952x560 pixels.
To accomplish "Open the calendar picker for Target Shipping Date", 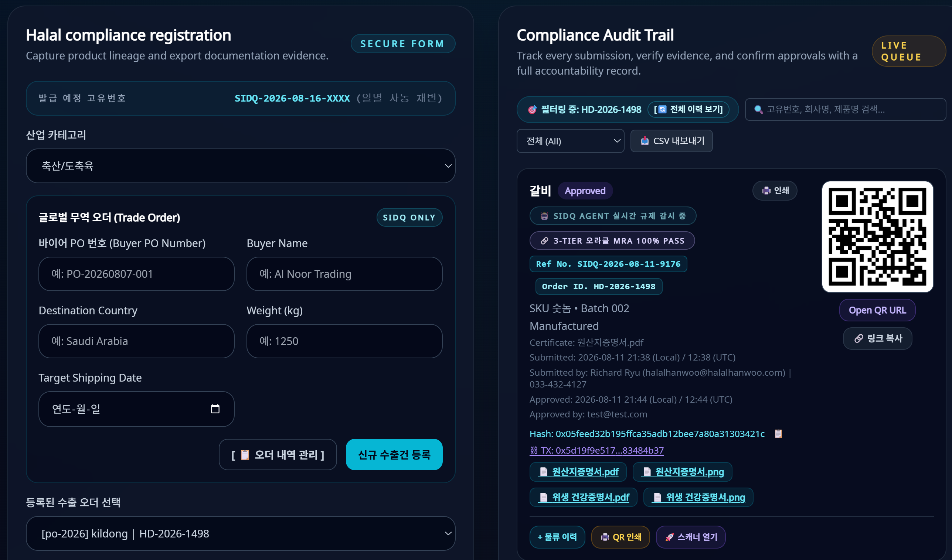I will (215, 409).
